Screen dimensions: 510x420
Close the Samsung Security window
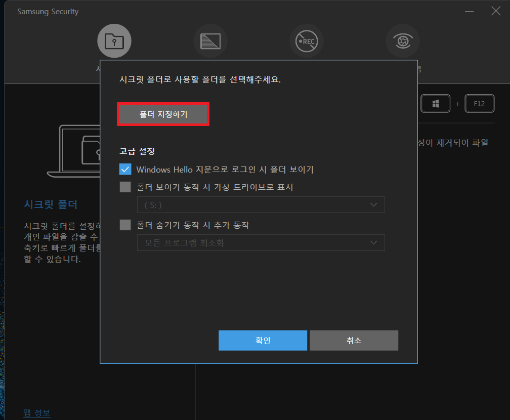tap(496, 11)
